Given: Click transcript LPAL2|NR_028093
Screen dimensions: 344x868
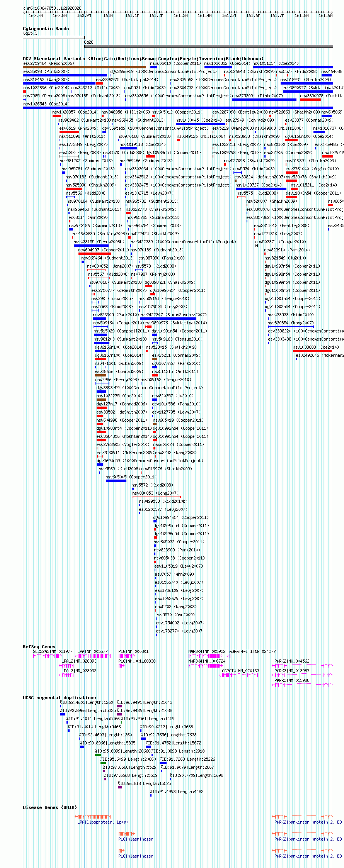Looking at the screenshot, I should (79, 661).
